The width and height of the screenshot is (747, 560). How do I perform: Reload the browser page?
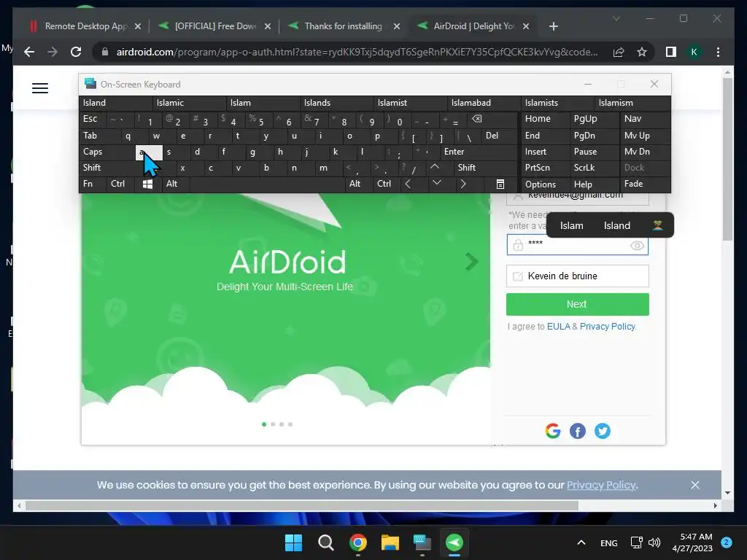[76, 52]
